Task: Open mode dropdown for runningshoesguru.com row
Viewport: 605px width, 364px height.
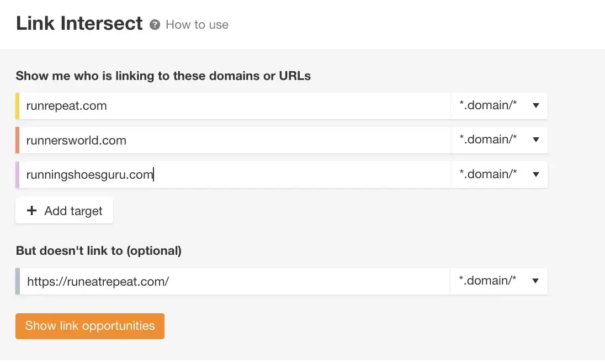Action: (499, 174)
